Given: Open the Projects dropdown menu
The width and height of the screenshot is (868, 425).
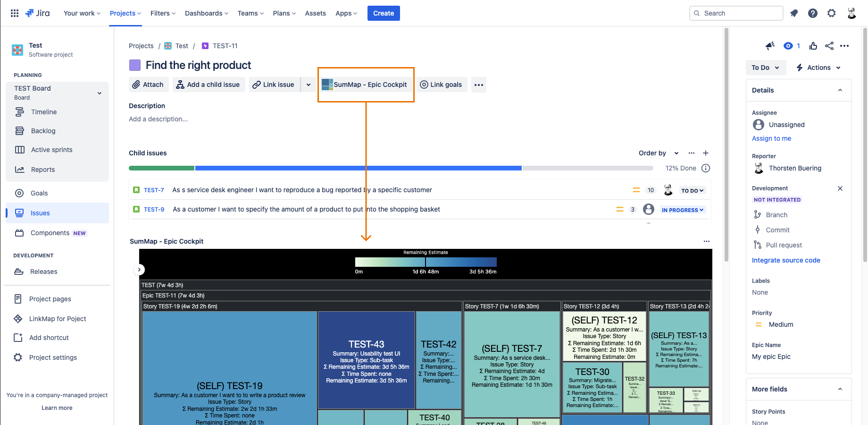Looking at the screenshot, I should [x=125, y=13].
